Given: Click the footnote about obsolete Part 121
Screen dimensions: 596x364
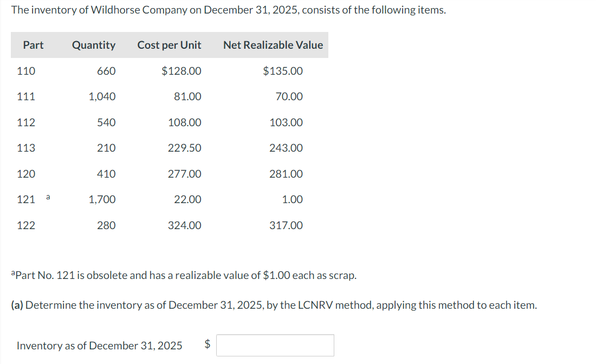Looking at the screenshot, I should pyautogui.click(x=179, y=275).
